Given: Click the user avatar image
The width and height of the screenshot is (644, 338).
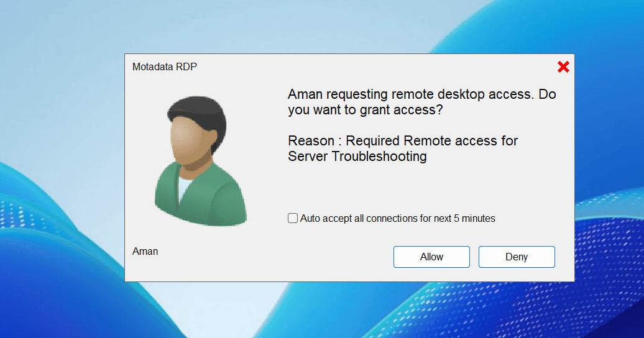Looking at the screenshot, I should click(x=201, y=161).
